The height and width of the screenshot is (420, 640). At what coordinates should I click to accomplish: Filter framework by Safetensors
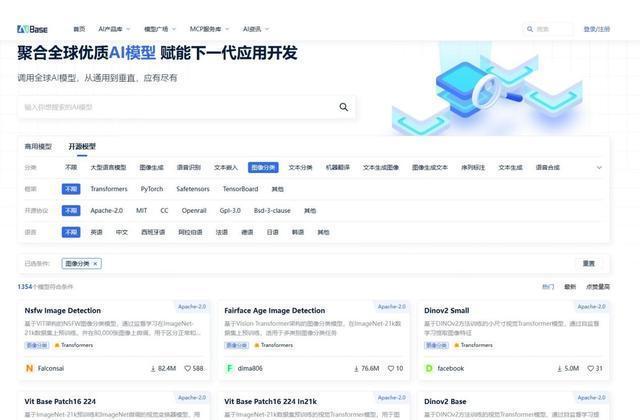[x=193, y=189]
